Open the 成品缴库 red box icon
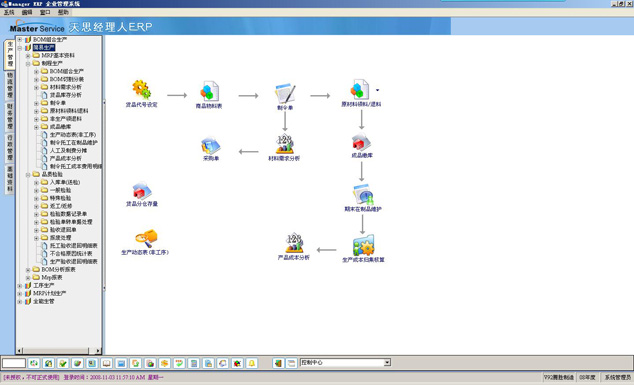This screenshot has height=385, width=634. pos(361,142)
